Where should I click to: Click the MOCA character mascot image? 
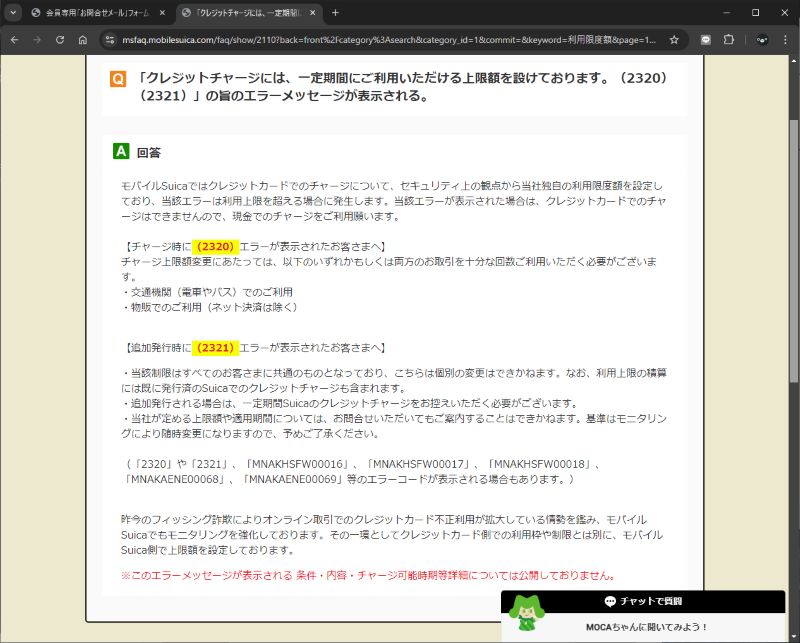tap(526, 613)
